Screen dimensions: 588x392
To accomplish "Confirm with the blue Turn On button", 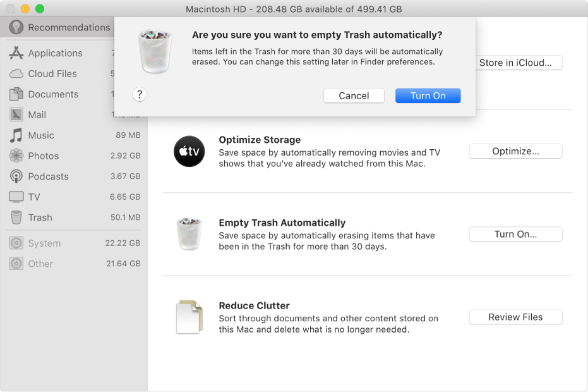I will click(x=428, y=95).
